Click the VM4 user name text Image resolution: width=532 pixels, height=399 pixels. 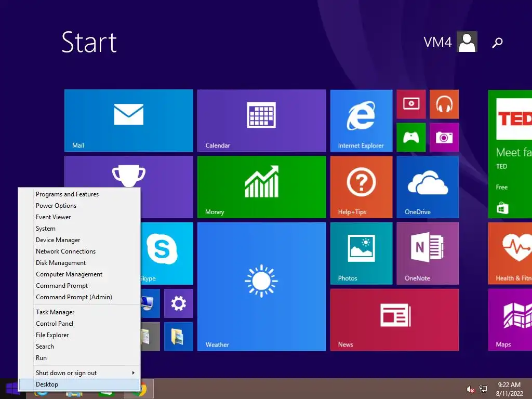[x=437, y=42]
